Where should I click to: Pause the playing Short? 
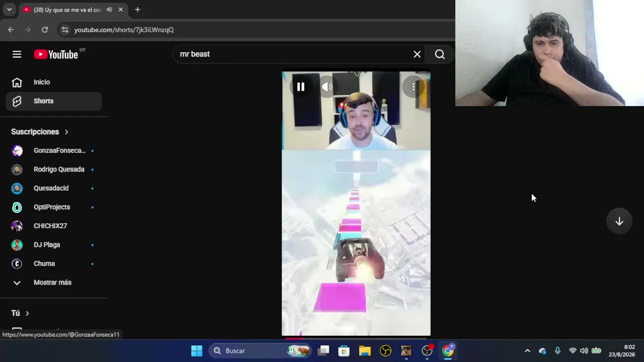tap(300, 87)
